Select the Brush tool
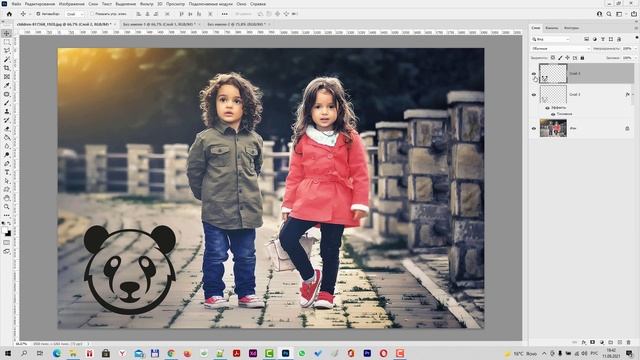This screenshot has width=640, height=360. [7, 102]
